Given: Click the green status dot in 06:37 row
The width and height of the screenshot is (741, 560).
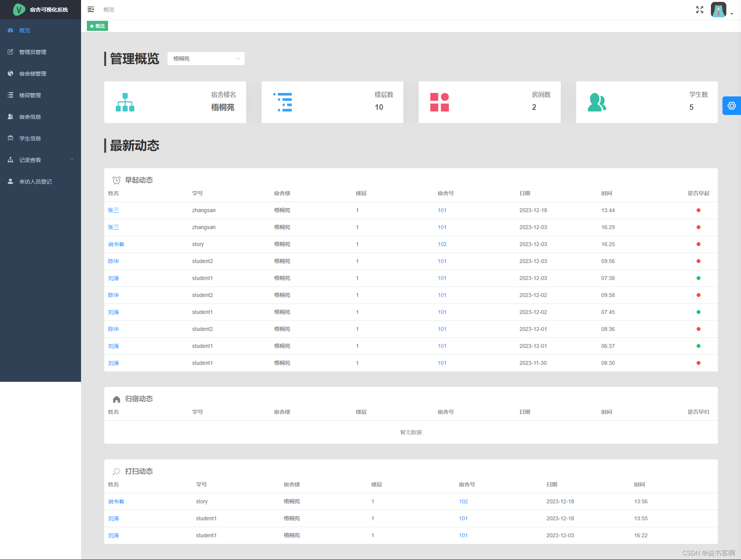Looking at the screenshot, I should (699, 346).
